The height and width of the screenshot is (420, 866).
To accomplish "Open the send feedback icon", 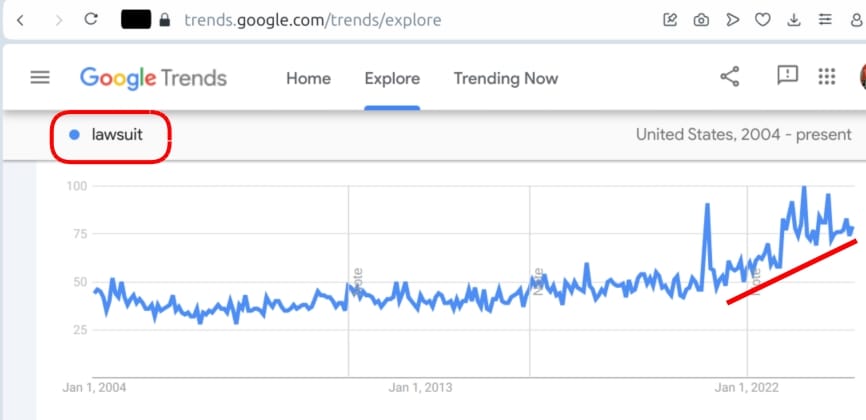I will [x=788, y=75].
